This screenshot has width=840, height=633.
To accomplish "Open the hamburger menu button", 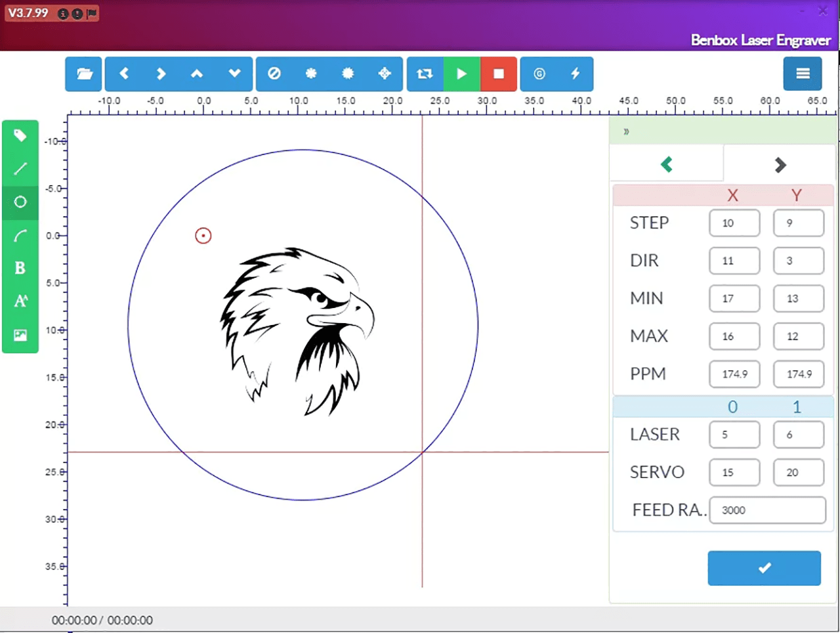I will pyautogui.click(x=803, y=74).
